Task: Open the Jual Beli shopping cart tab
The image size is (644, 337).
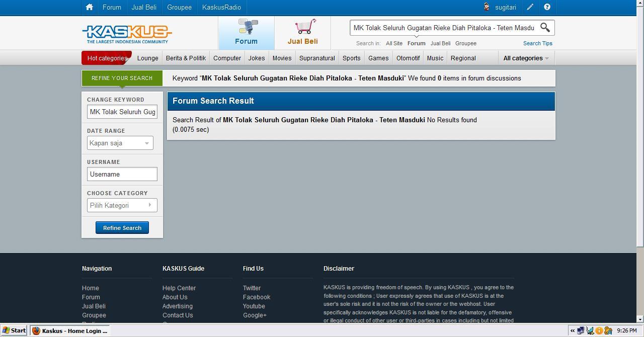Action: click(x=302, y=33)
